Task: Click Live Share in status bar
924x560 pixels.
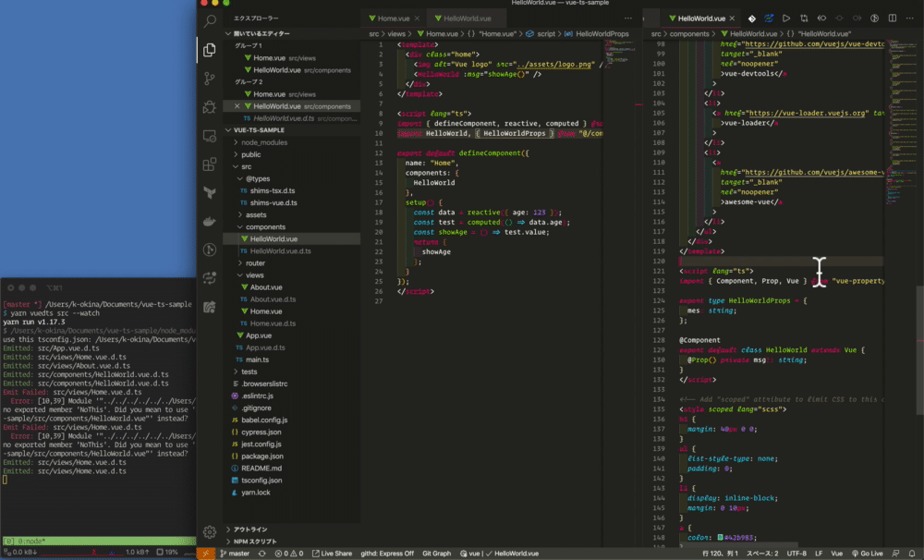Action: tap(331, 554)
